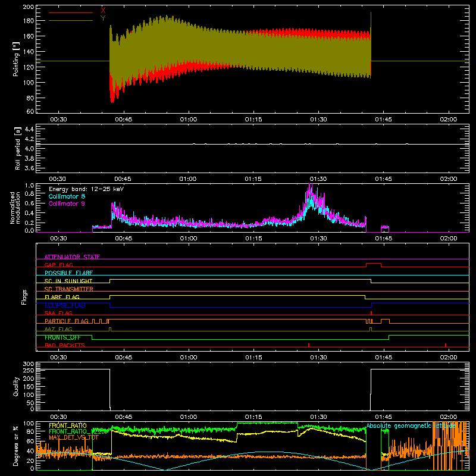Image resolution: width=476 pixels, height=476 pixels.
Task: Click the red X legend line sample
Action: (x=71, y=12)
